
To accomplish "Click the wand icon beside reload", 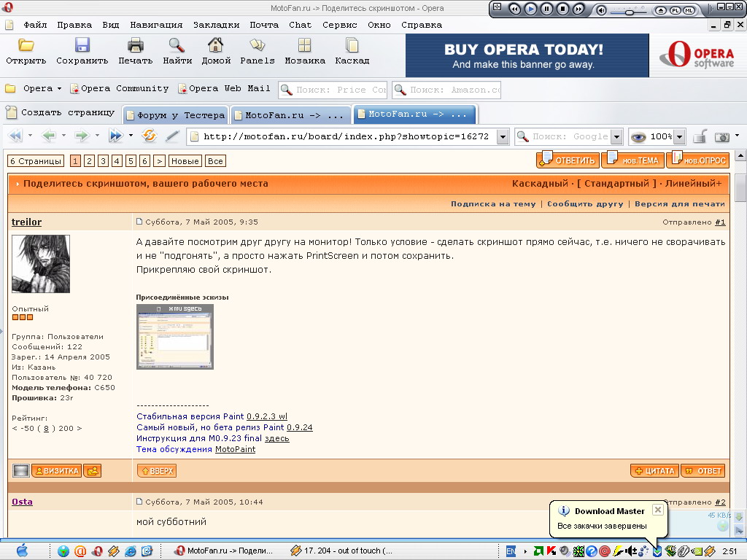I will pos(172,136).
